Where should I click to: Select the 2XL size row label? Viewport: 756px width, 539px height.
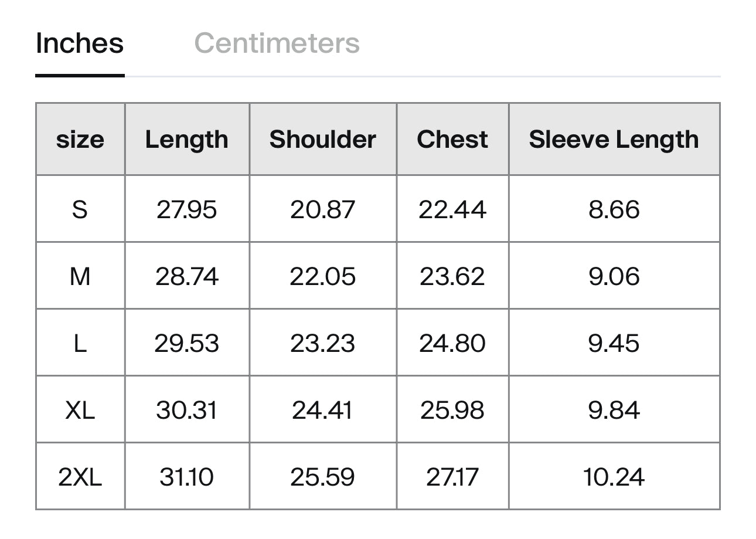tap(80, 476)
